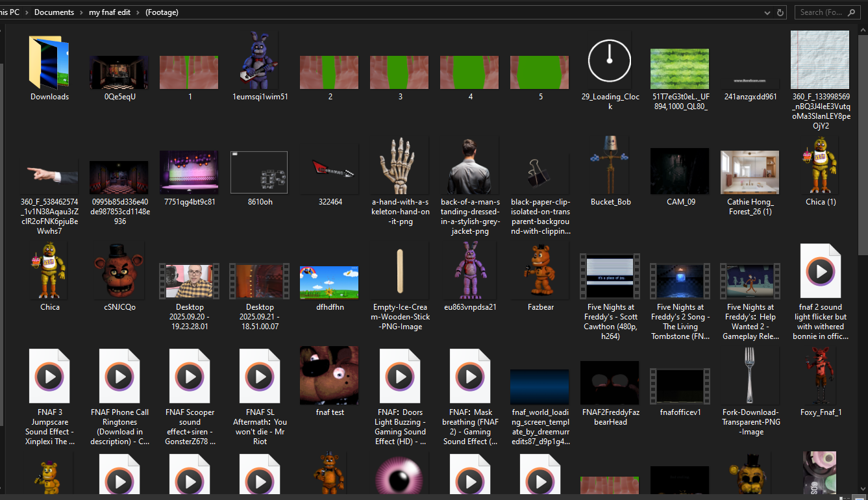Click the Search Footage input field
Viewport: 868px width, 500px height.
pos(826,12)
